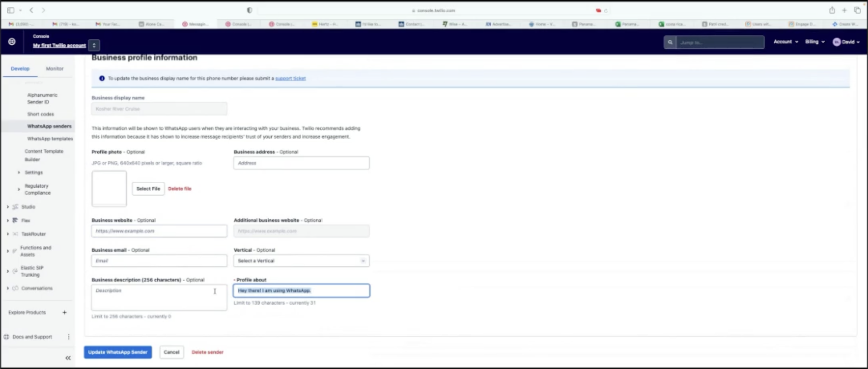
Task: Click the Delete file link
Action: click(179, 189)
